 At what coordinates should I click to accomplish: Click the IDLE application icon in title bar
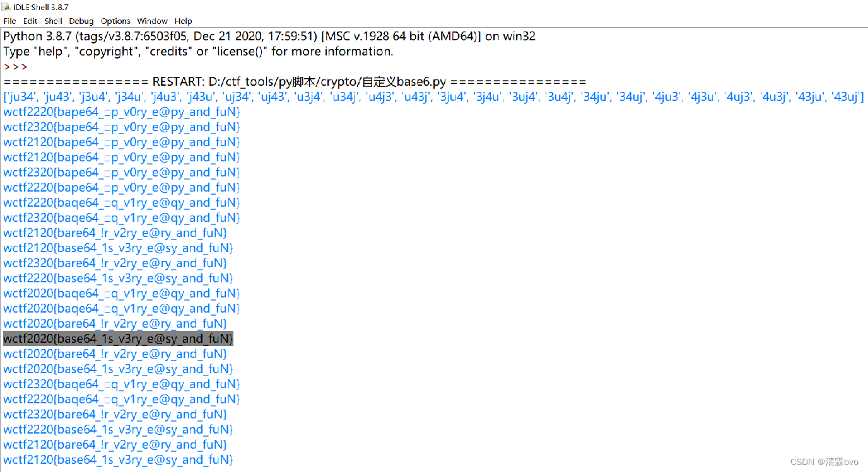click(x=5, y=7)
